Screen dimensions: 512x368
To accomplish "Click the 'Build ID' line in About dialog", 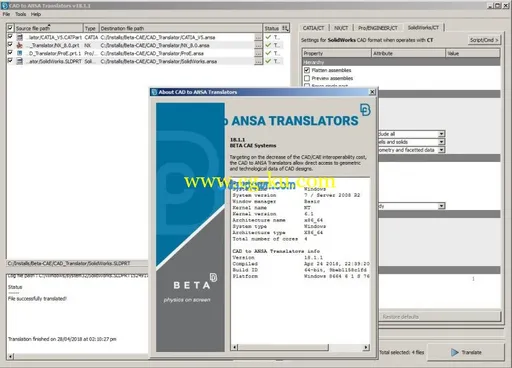I will coord(300,270).
